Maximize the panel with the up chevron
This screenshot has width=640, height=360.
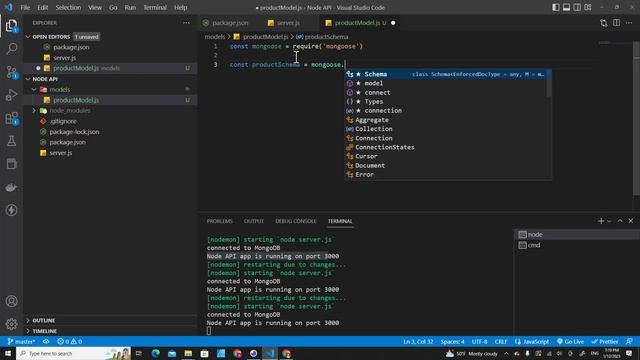click(x=620, y=221)
